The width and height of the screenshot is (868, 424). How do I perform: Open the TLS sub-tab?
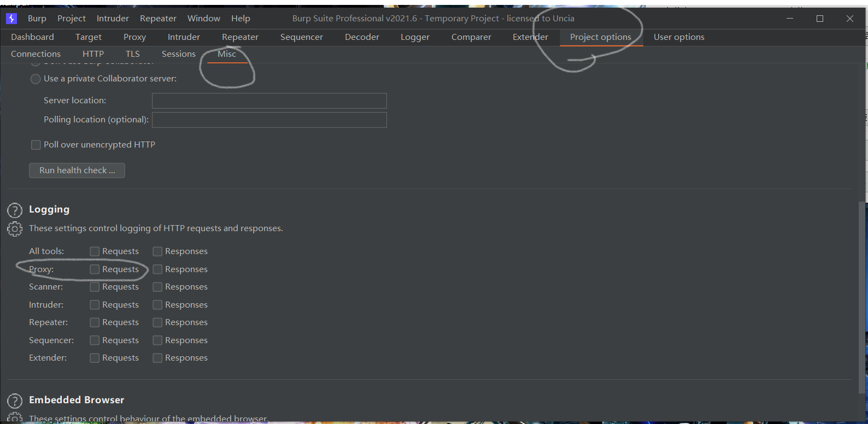tap(133, 54)
